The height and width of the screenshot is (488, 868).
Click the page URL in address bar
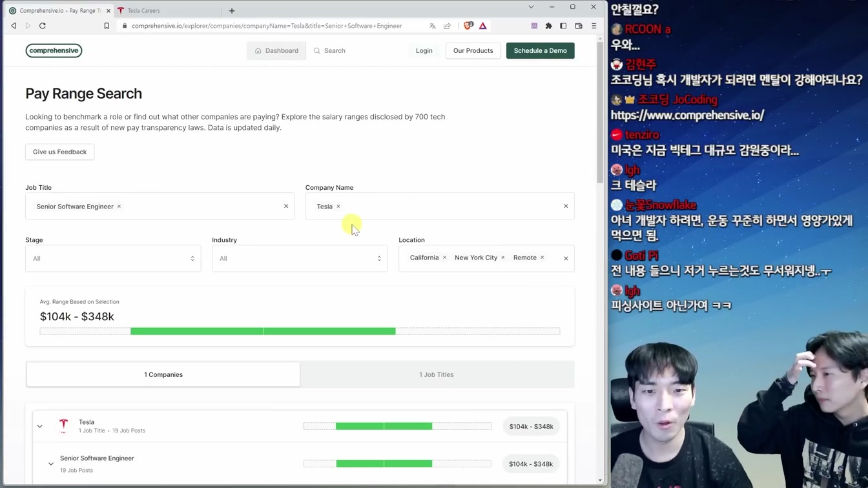point(267,26)
